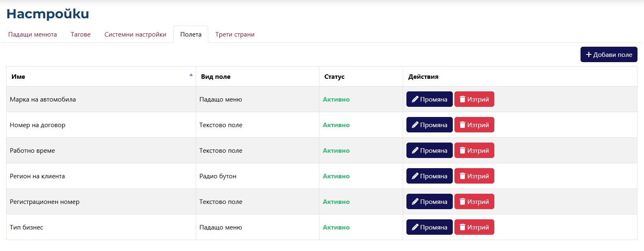This screenshot has height=251, width=644.
Task: Click Активно status in Номер на договор row
Action: [x=336, y=125]
